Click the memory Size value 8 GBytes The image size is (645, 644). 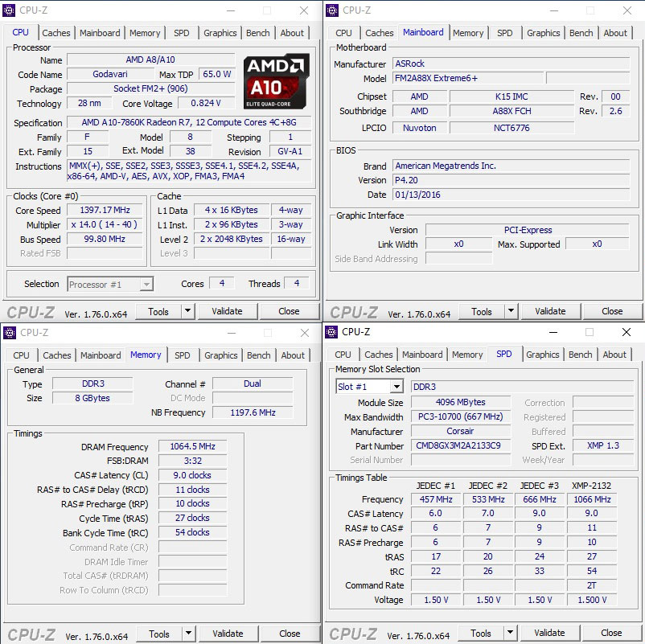coord(92,398)
